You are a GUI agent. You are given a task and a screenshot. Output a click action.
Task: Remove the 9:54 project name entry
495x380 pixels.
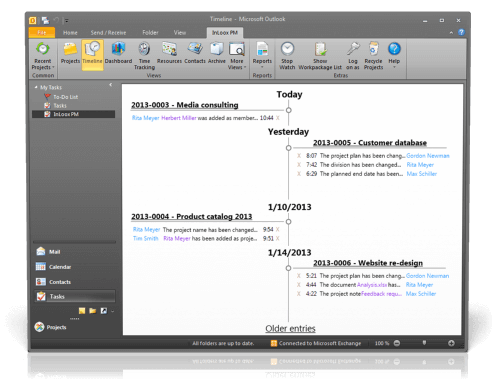point(277,229)
